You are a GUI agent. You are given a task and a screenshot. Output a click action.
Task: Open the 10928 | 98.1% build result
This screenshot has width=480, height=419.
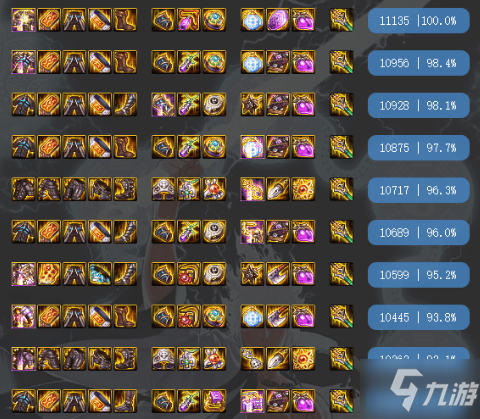(x=419, y=105)
